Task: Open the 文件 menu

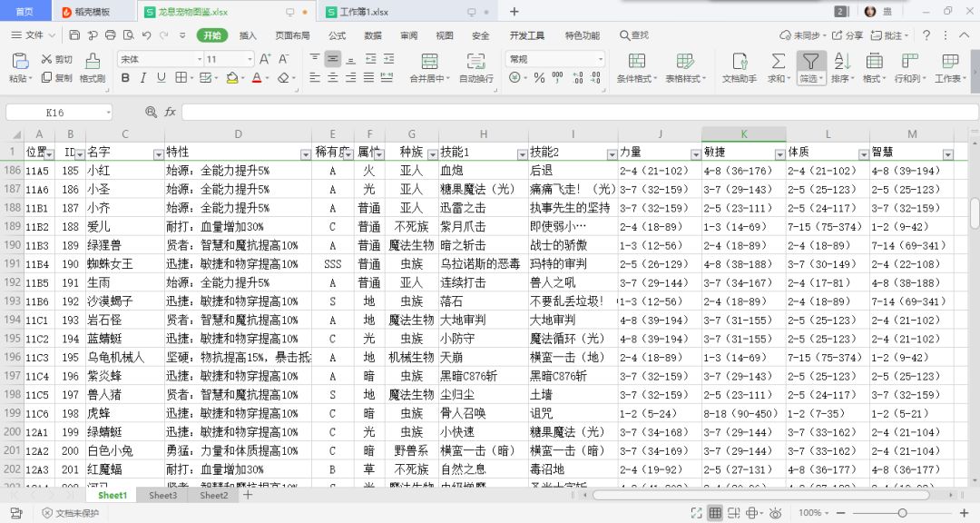Action: [x=34, y=35]
